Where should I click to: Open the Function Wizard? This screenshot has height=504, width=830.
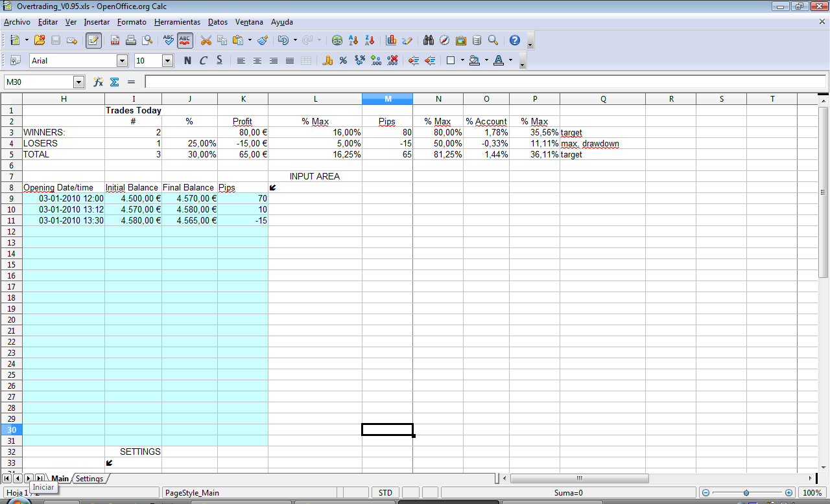pyautogui.click(x=99, y=82)
